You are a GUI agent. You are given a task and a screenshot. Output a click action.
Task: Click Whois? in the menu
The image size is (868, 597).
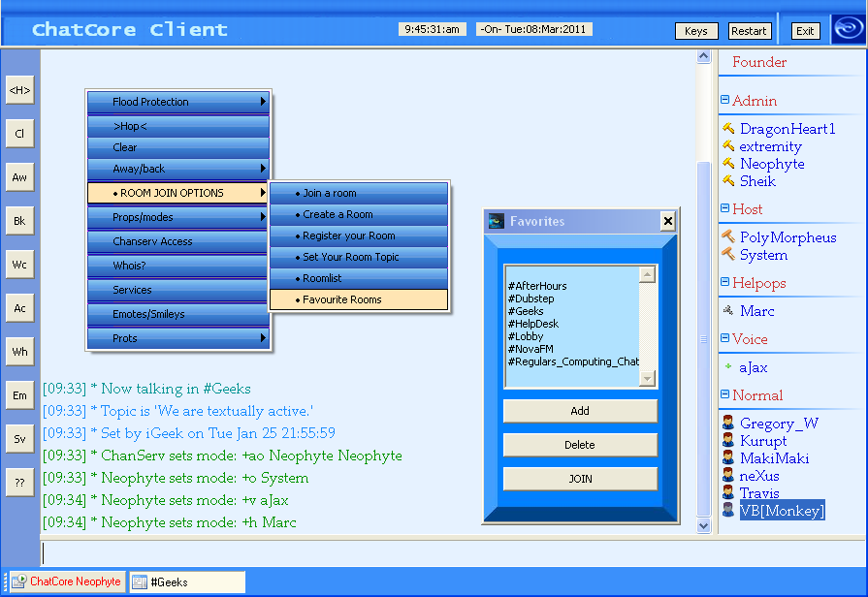click(x=178, y=266)
